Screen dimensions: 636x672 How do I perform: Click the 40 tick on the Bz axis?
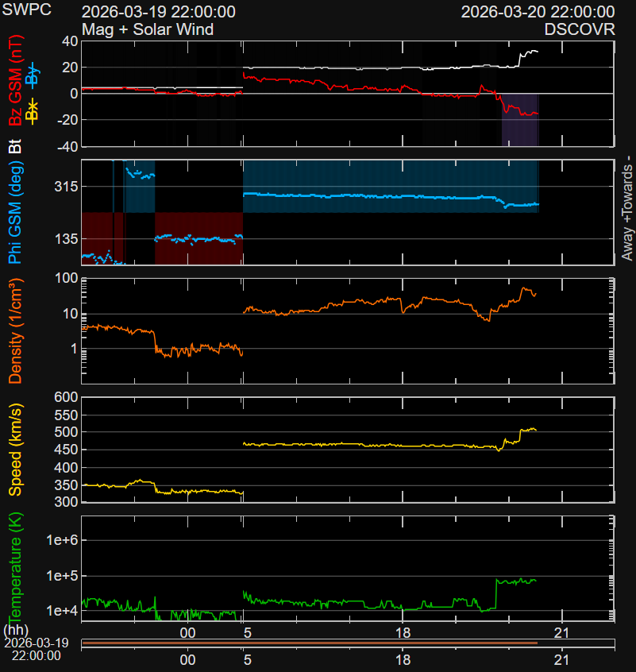coord(70,41)
